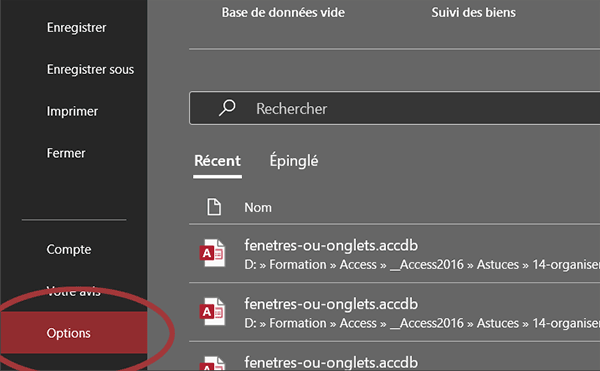600x371 pixels.
Task: Open the Imprimer menu entry
Action: pyautogui.click(x=72, y=111)
